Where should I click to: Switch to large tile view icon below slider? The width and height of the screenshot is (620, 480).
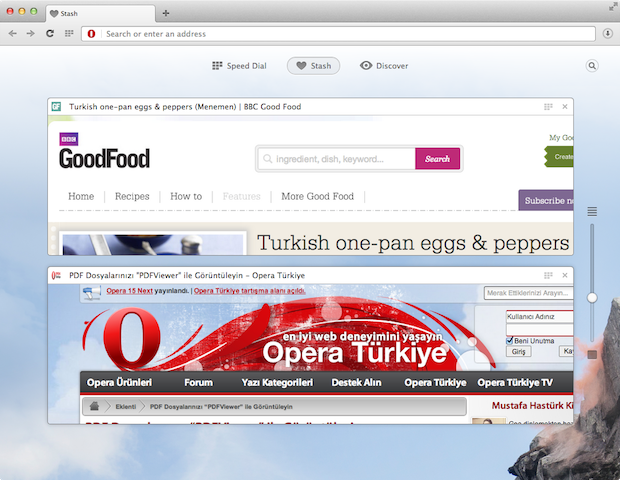pos(592,354)
